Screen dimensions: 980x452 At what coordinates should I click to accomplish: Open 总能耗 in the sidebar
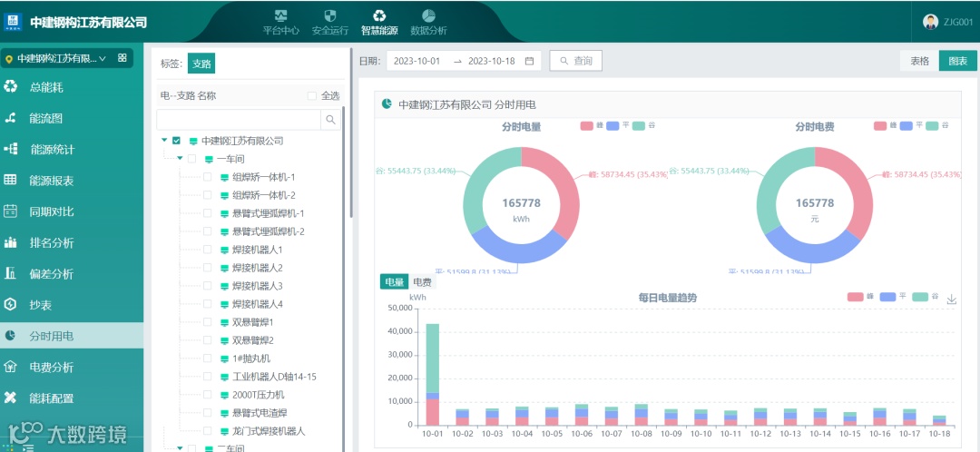point(46,87)
